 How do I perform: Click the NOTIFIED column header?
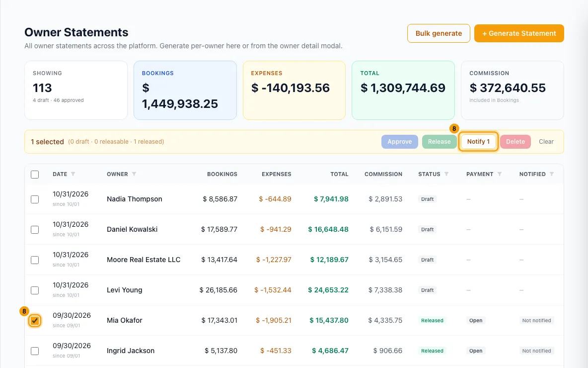[532, 174]
